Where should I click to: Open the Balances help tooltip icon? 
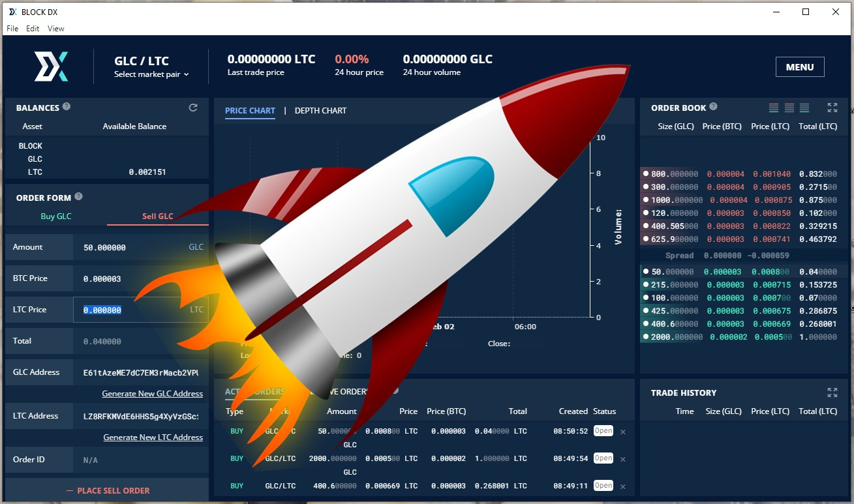pyautogui.click(x=67, y=107)
